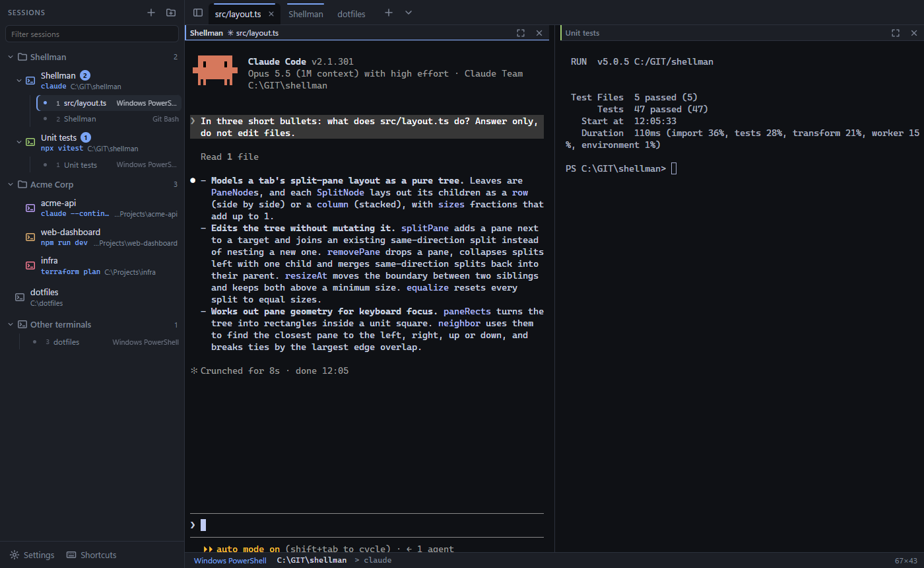The image size is (924, 568).
Task: Open the infra terraform session
Action: pos(101,266)
